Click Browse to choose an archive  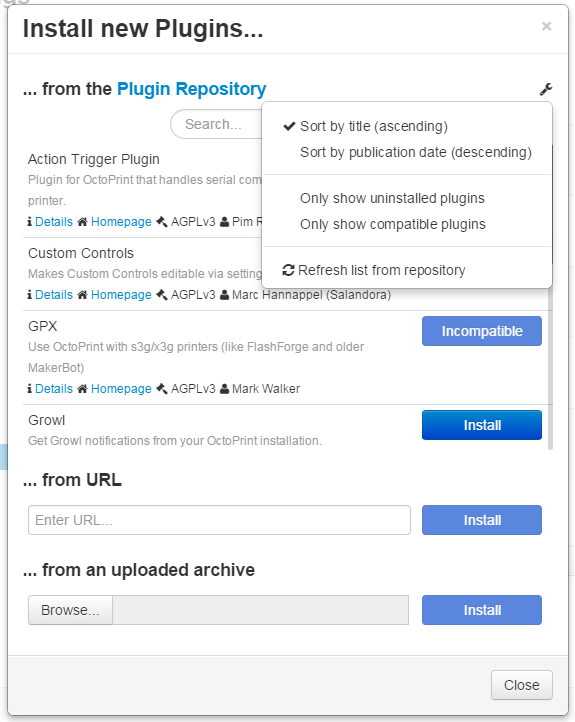[70, 610]
